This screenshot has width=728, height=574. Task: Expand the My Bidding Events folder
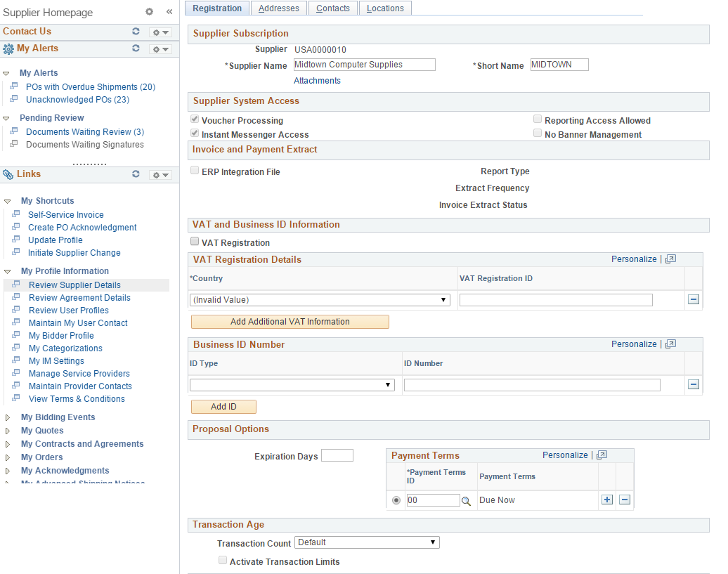[8, 417]
